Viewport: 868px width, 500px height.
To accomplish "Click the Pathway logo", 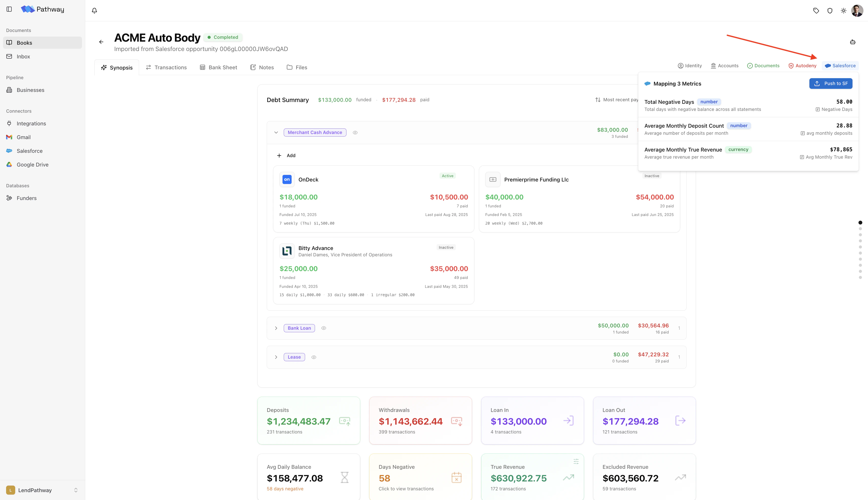I will coord(42,9).
